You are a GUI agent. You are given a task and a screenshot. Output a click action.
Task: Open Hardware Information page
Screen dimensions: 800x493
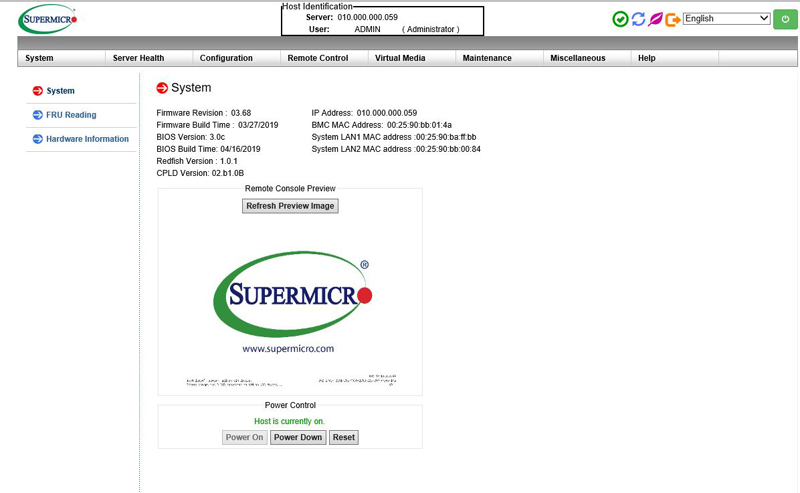[87, 139]
